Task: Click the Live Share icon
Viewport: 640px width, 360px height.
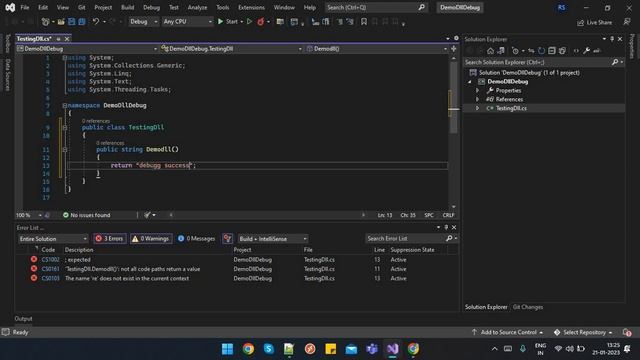Action: 580,22
